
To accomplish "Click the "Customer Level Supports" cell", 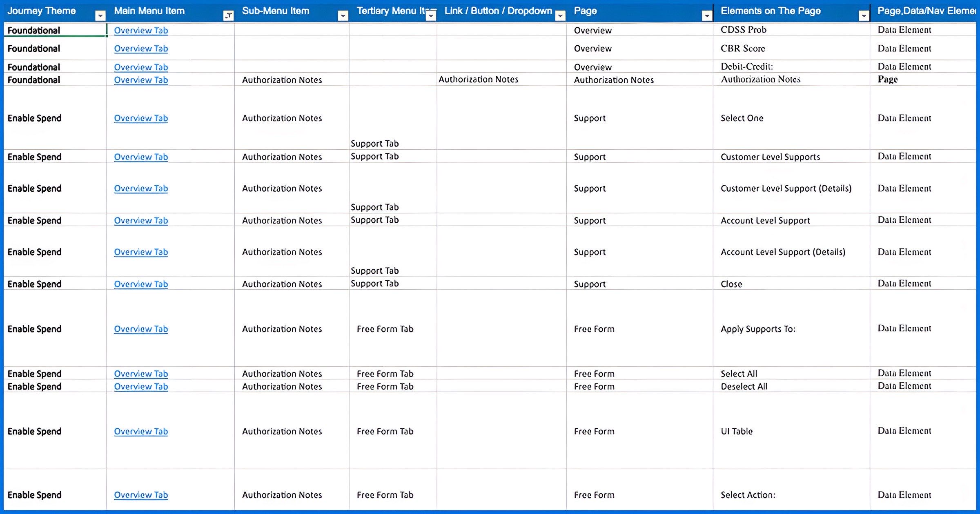I will pyautogui.click(x=791, y=157).
